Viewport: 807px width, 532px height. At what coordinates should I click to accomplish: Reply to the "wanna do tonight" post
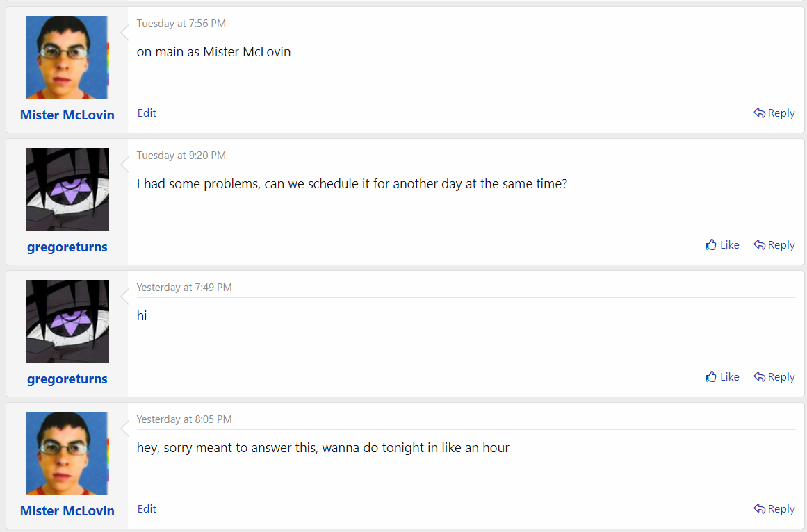[x=774, y=509]
